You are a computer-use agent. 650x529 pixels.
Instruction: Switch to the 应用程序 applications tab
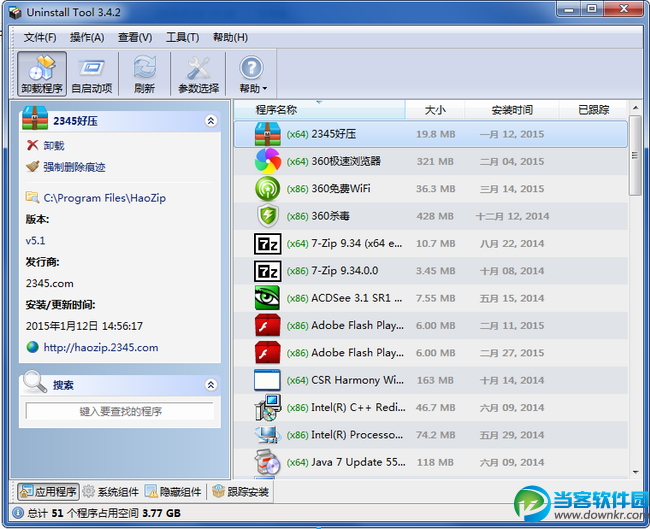pyautogui.click(x=48, y=492)
